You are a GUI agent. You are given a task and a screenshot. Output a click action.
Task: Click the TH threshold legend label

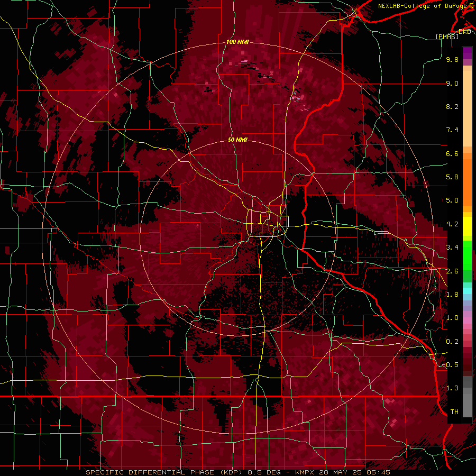tap(454, 412)
